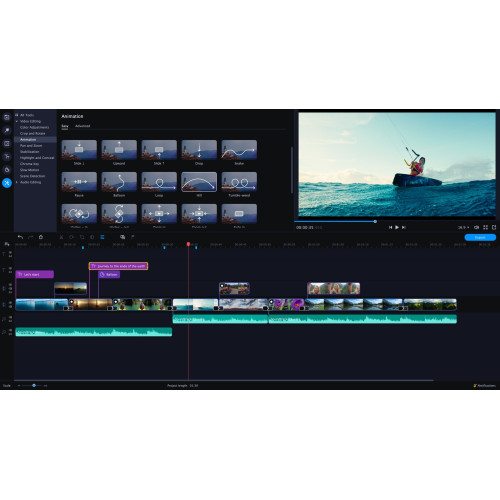Open the Filters magic wand sidebar tab
The height and width of the screenshot is (500, 500).
7,130
